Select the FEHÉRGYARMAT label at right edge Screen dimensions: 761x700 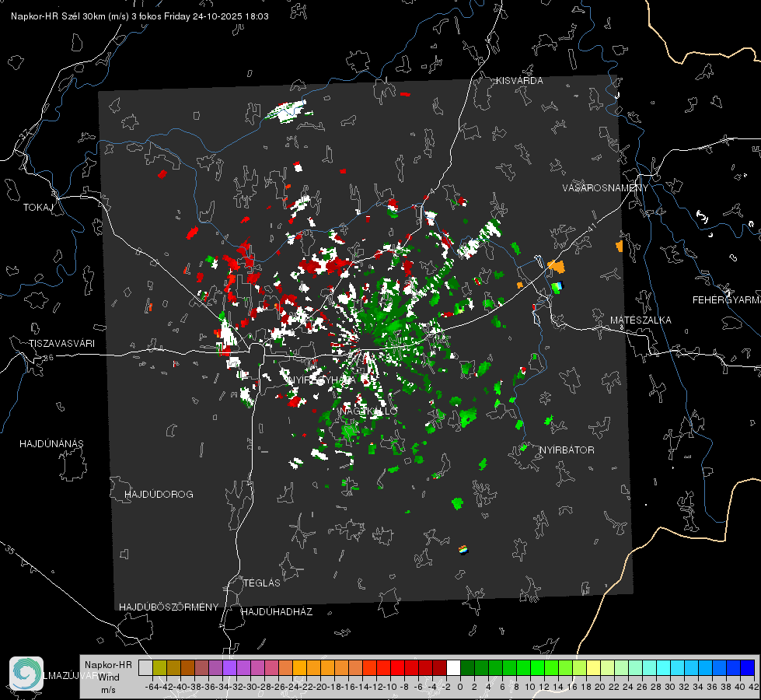(727, 300)
